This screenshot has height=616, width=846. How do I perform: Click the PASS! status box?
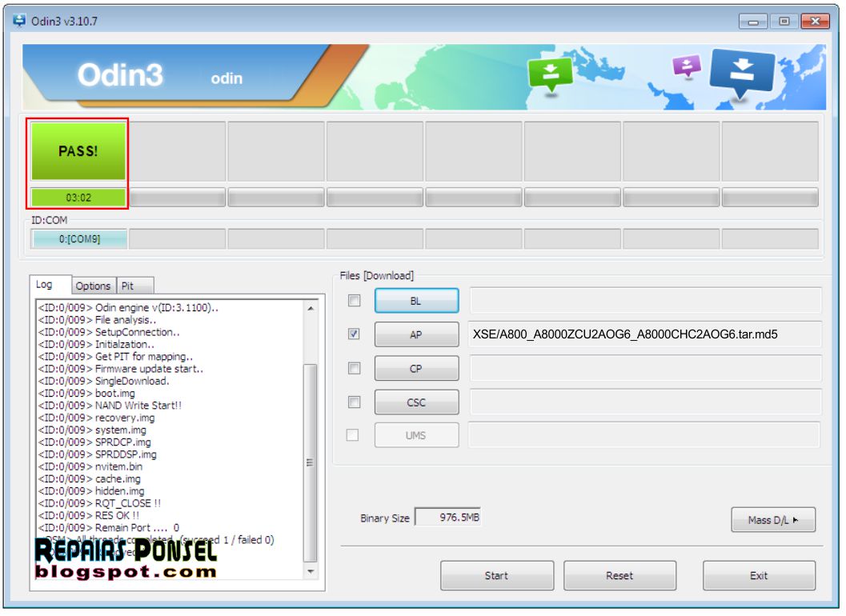[78, 151]
